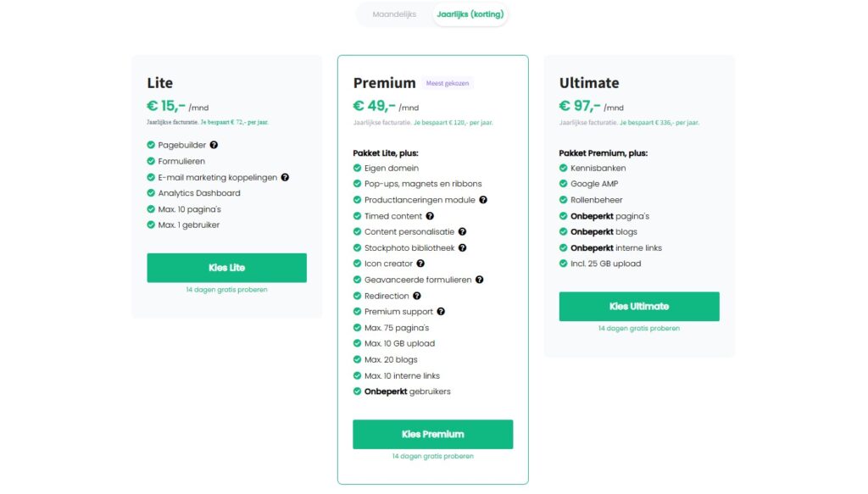Click help icon next to Icon creator

coord(420,264)
